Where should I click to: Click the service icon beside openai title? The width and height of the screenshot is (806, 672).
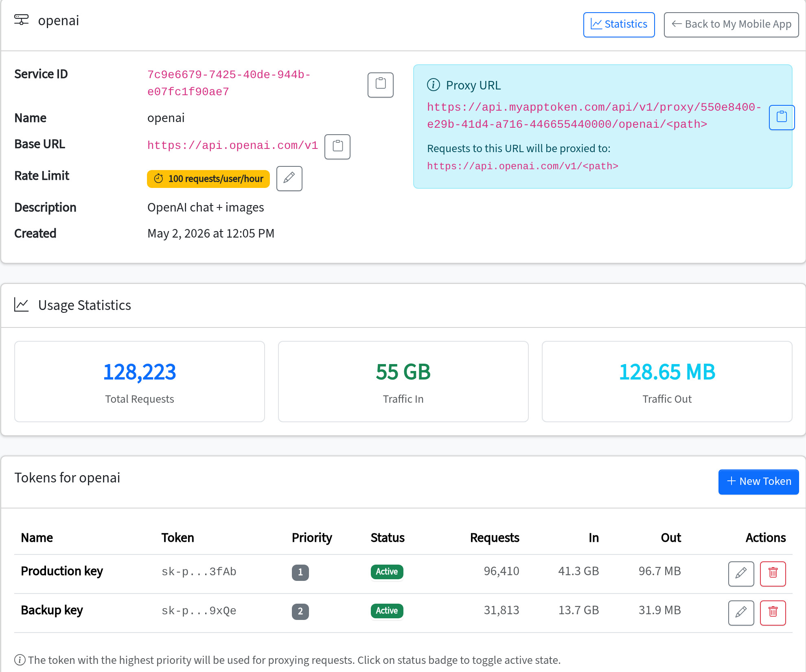point(22,20)
